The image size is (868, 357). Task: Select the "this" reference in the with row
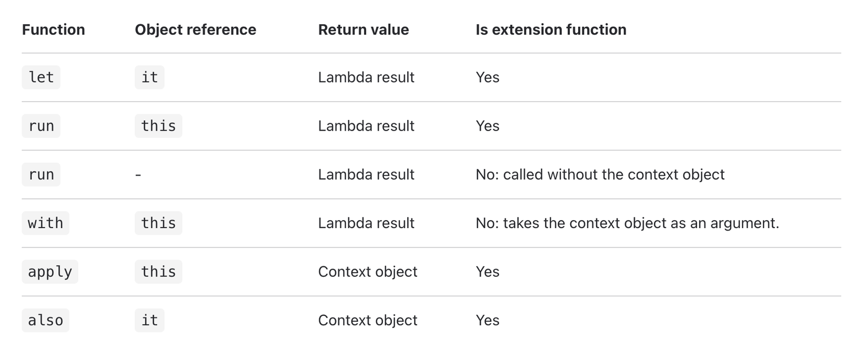click(158, 223)
